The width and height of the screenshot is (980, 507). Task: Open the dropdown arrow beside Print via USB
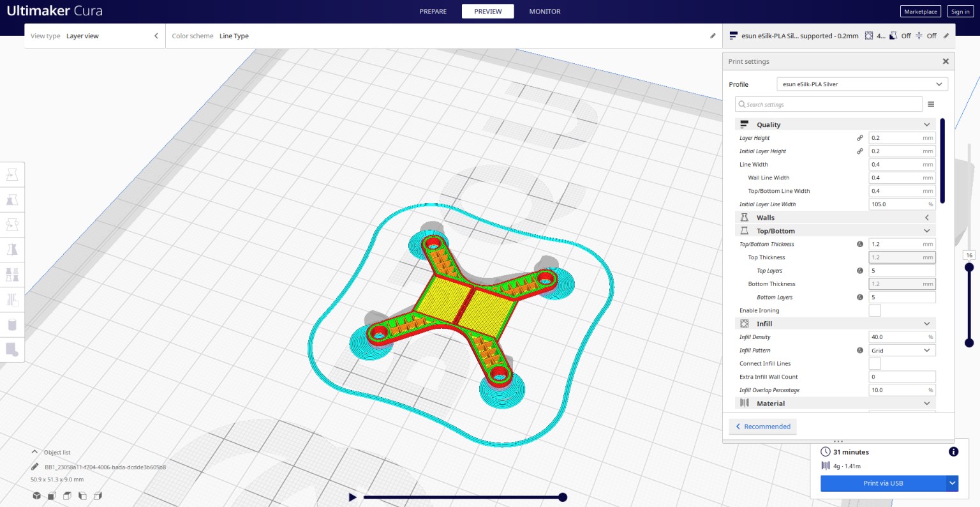point(953,483)
